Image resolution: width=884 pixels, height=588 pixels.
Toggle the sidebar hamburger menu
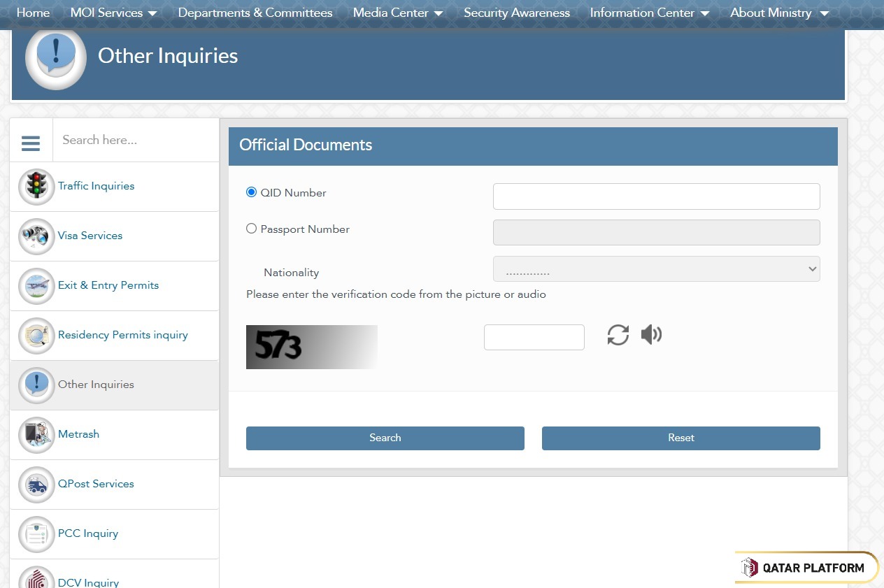(30, 143)
